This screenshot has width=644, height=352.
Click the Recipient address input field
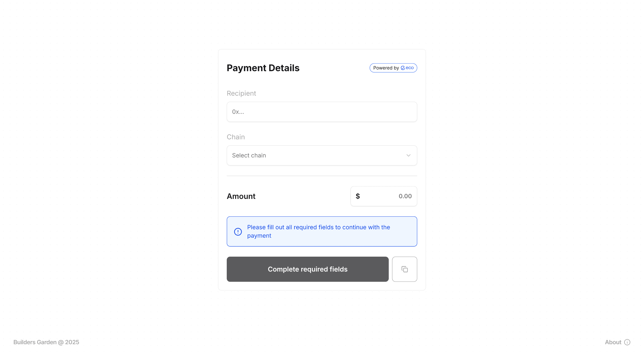click(x=322, y=112)
